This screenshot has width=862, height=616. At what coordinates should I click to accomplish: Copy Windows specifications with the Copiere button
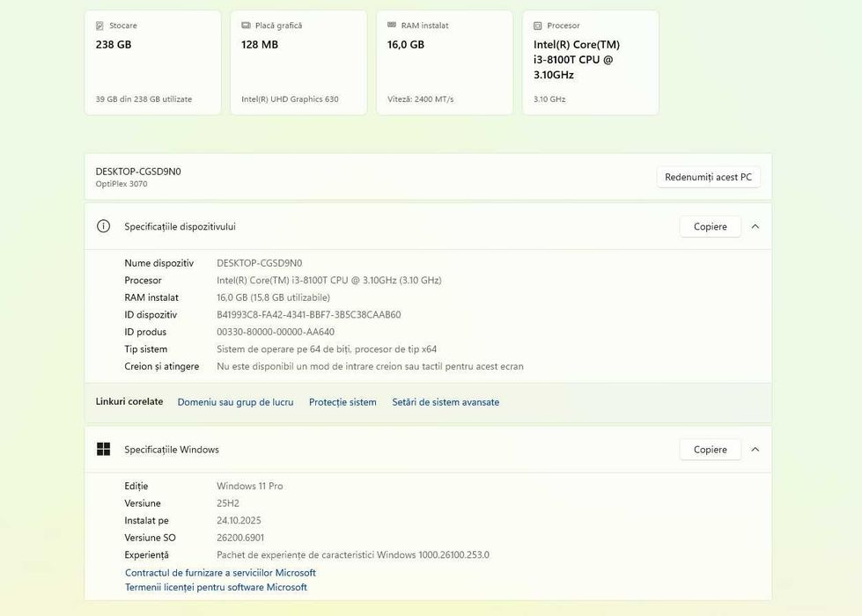click(710, 450)
